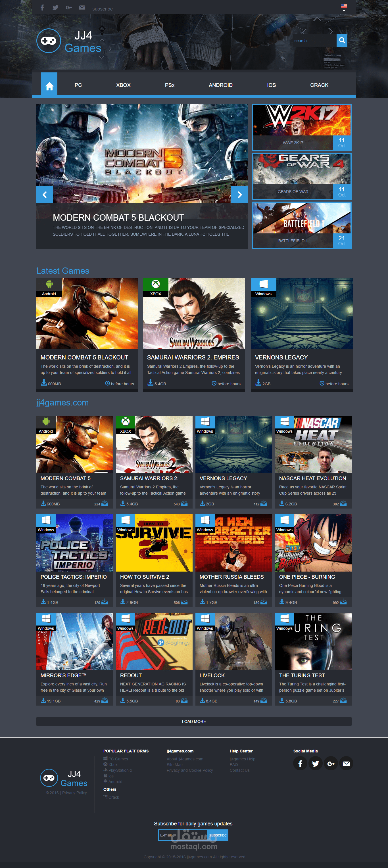
Task: Click the download count icon beside 506
Action: point(184,602)
